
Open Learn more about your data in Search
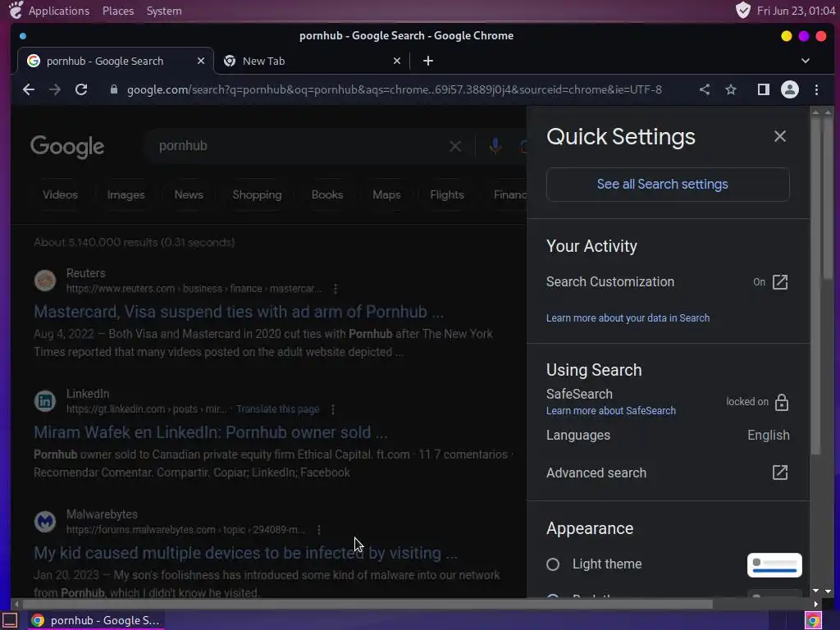628,318
